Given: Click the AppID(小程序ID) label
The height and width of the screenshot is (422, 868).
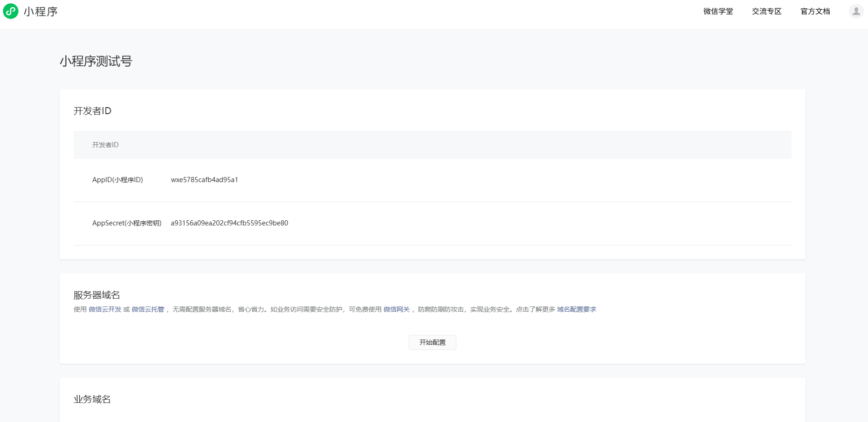Looking at the screenshot, I should [x=117, y=180].
